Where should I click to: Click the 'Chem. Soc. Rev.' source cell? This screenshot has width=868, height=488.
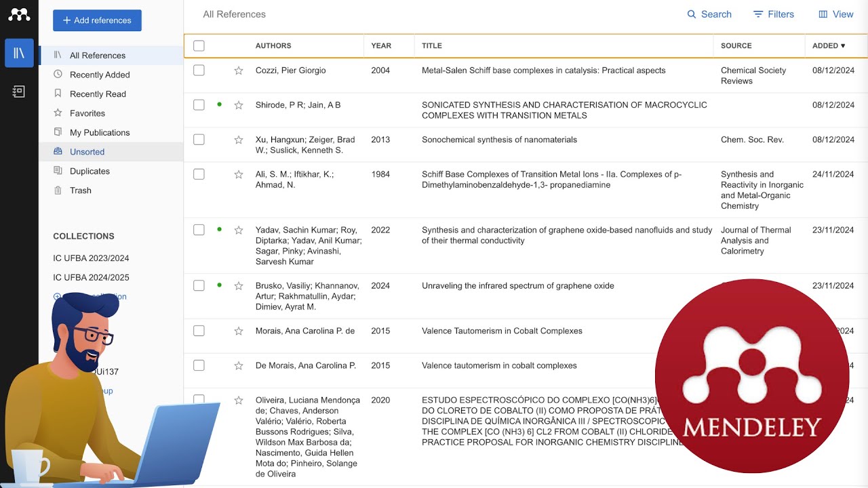752,140
